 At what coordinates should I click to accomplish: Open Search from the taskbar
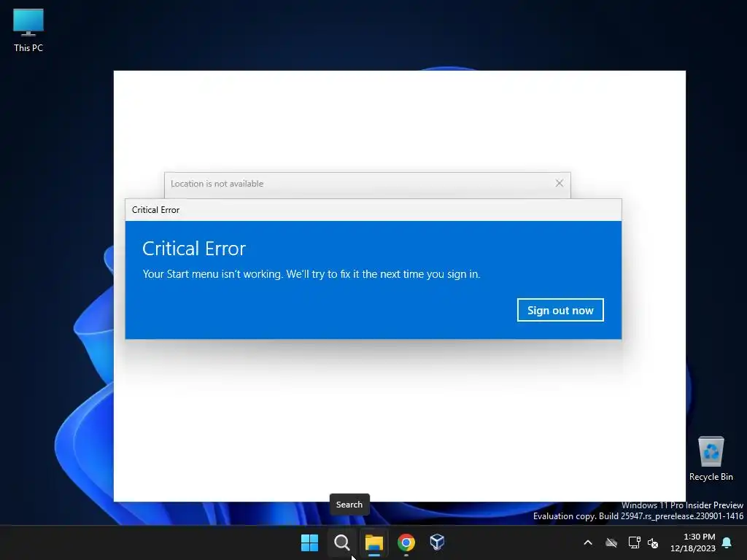click(341, 542)
